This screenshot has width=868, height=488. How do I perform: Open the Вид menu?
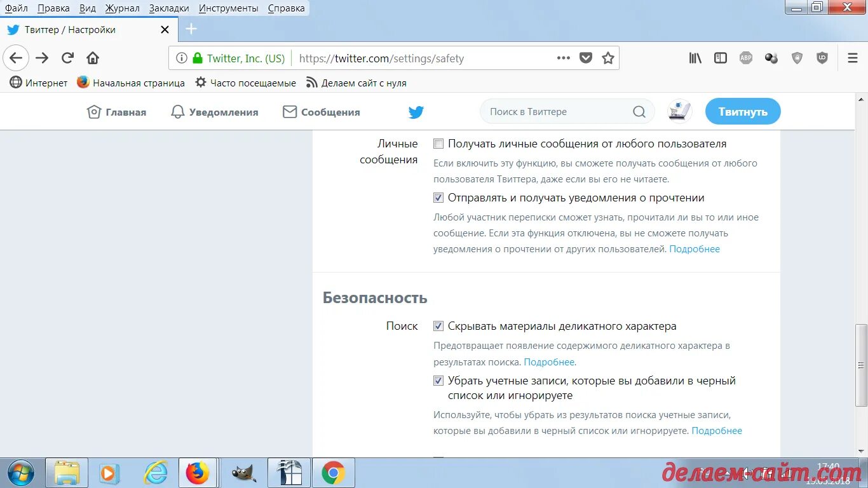[88, 8]
